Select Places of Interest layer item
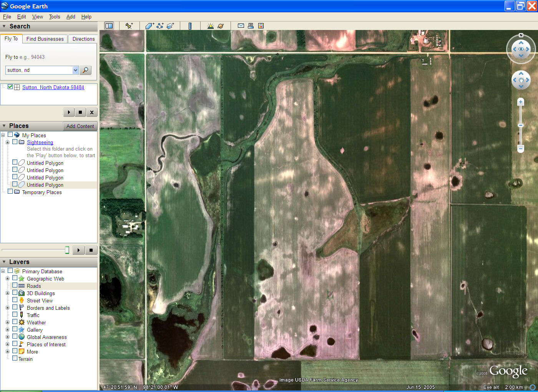The image size is (538, 392). pos(46,344)
